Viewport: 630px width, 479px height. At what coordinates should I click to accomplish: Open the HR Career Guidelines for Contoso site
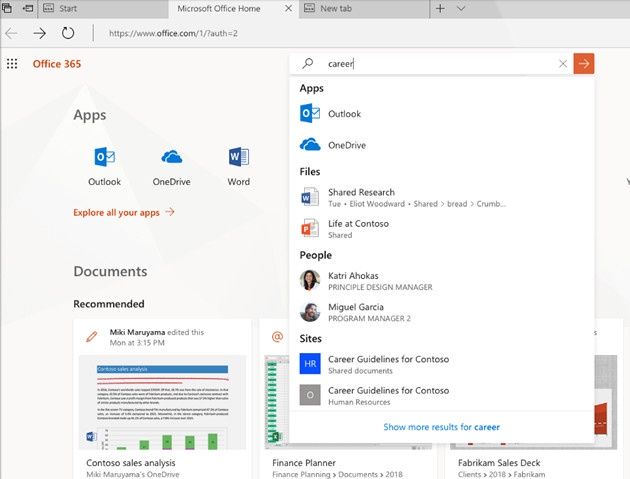442,364
